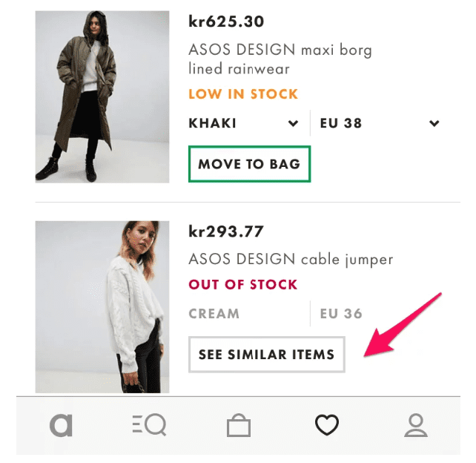Click the greyed-out CREAM colour field
This screenshot has height=463, width=476.
[214, 313]
